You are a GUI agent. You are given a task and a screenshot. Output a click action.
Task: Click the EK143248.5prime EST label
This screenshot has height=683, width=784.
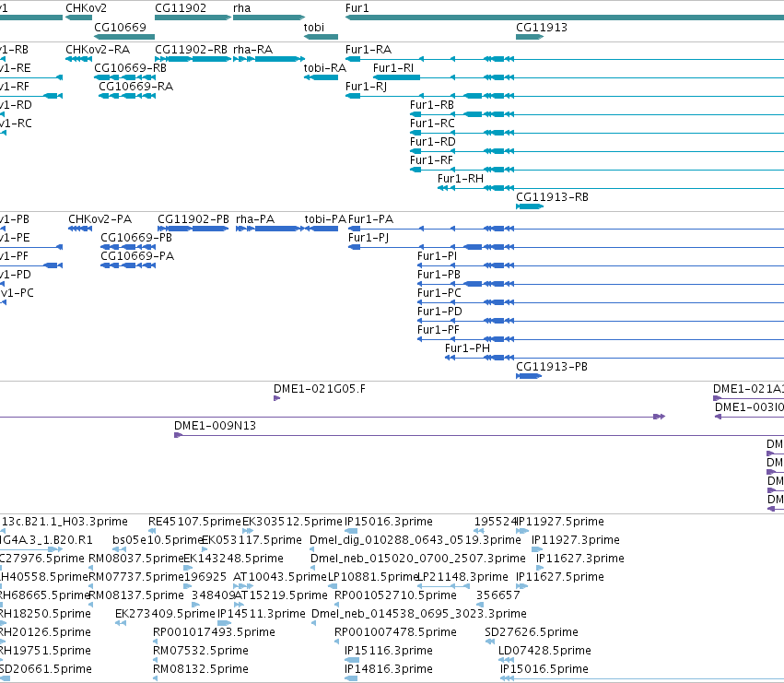pos(233,559)
